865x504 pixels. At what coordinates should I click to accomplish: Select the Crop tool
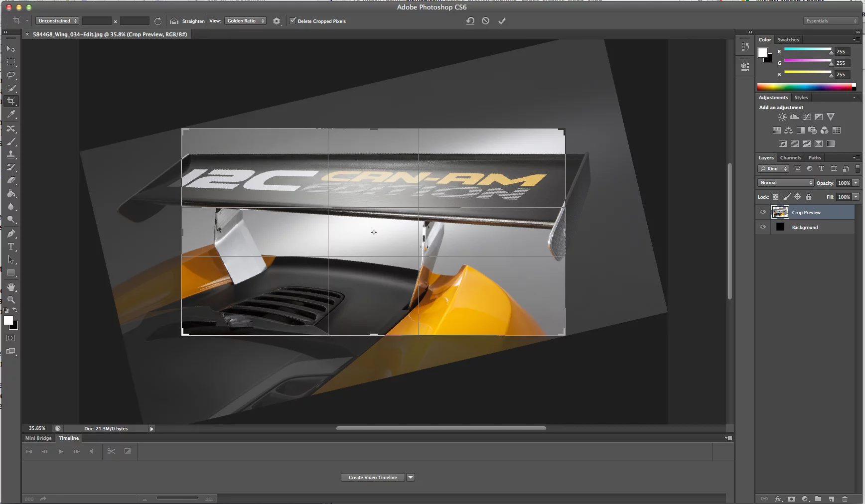[x=11, y=101]
